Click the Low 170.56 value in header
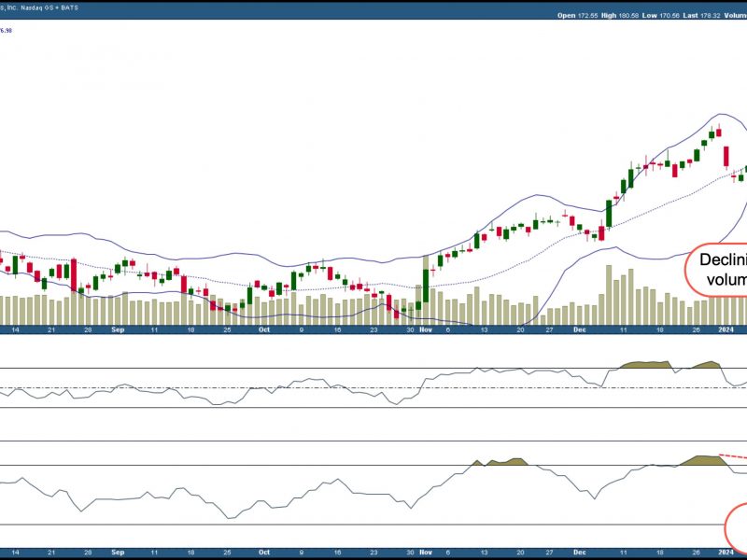 coord(661,15)
